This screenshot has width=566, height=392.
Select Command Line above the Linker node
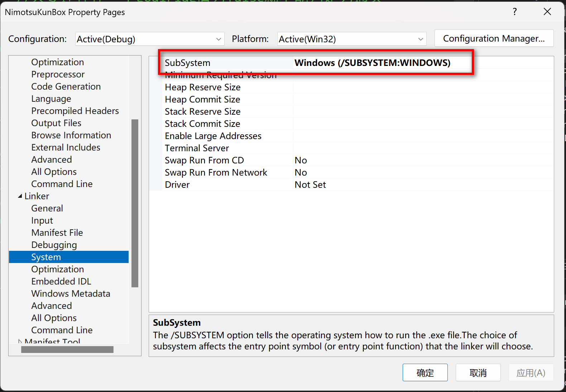(x=62, y=184)
